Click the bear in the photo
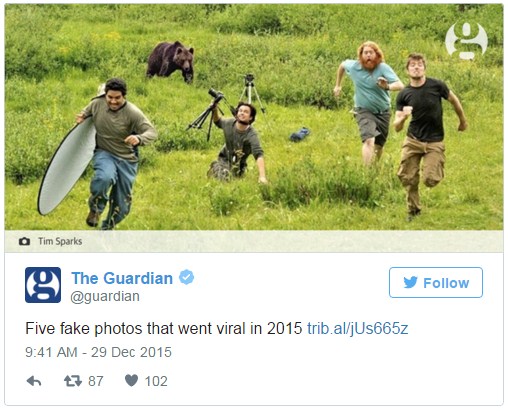The image size is (508, 411). coord(171,61)
